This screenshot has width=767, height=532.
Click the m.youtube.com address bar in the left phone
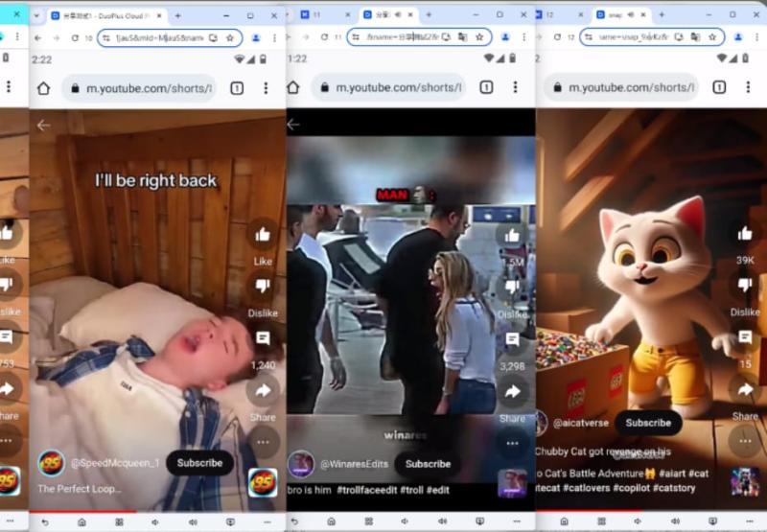(139, 88)
